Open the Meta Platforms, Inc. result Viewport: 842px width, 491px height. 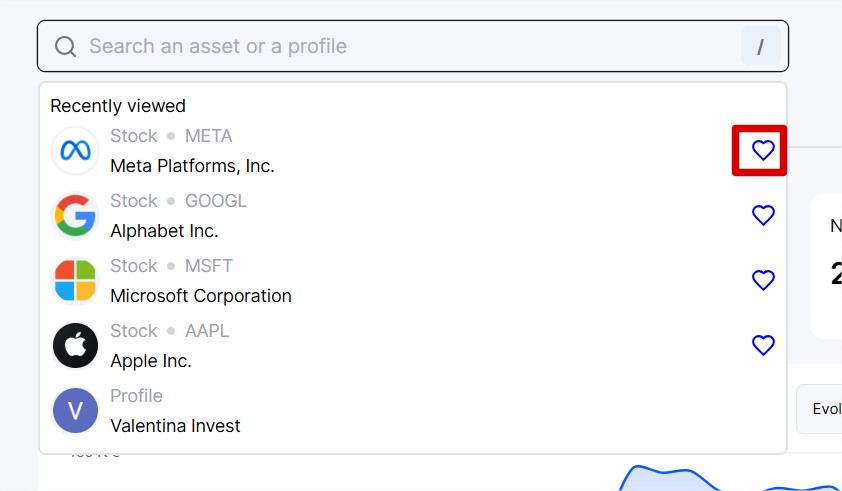pyautogui.click(x=412, y=151)
